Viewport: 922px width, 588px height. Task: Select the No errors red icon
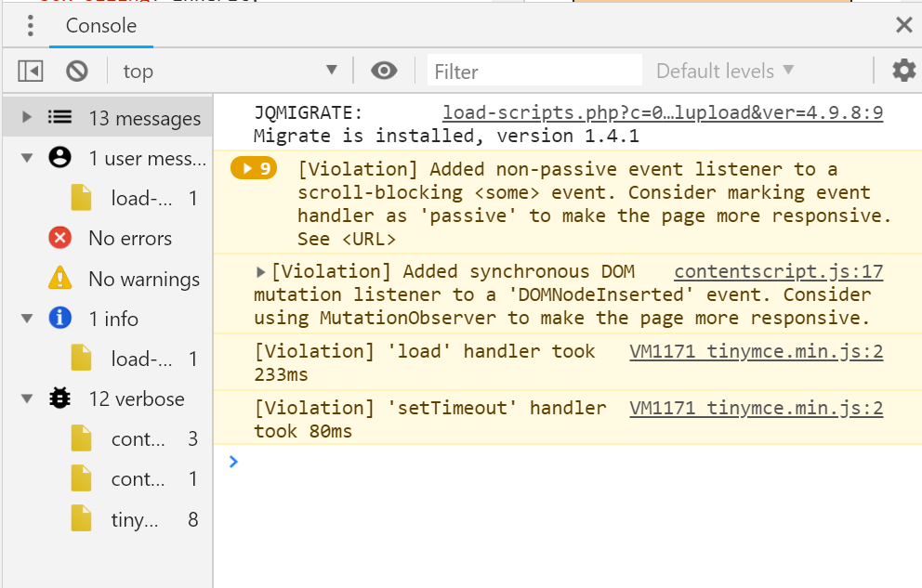[60, 238]
